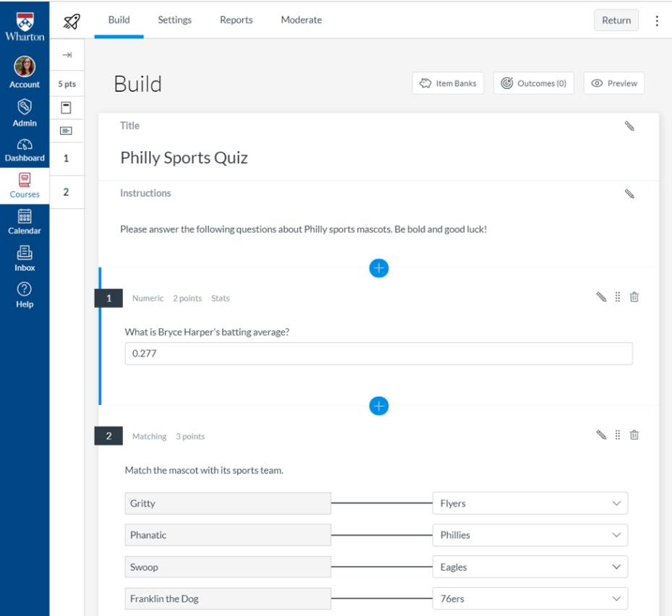The height and width of the screenshot is (616, 672).
Task: Click the question 2 number badge
Action: point(109,436)
